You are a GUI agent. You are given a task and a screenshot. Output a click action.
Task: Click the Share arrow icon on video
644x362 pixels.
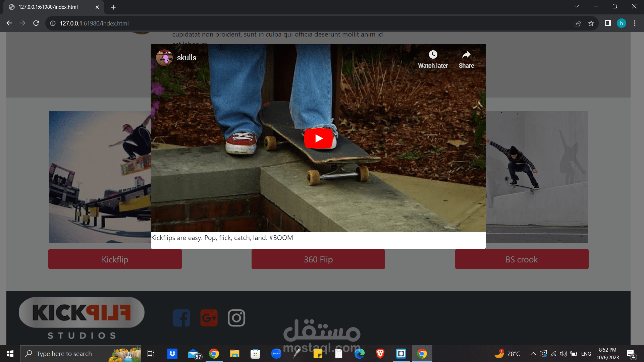click(x=466, y=55)
